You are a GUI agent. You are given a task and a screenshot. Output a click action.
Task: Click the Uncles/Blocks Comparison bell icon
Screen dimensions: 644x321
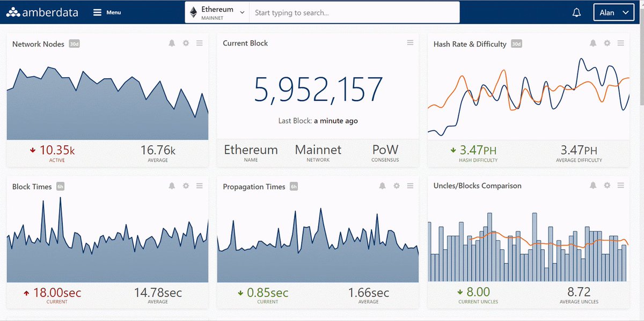click(593, 185)
